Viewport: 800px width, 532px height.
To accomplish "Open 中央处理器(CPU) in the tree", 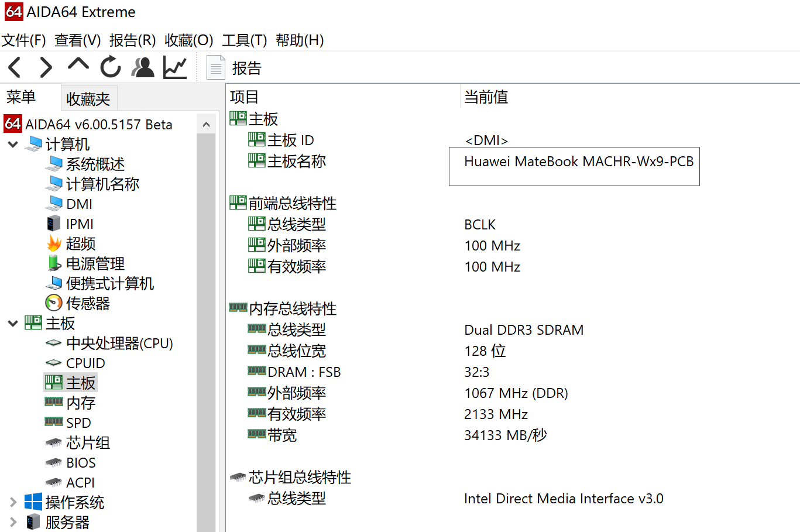I will [x=109, y=343].
